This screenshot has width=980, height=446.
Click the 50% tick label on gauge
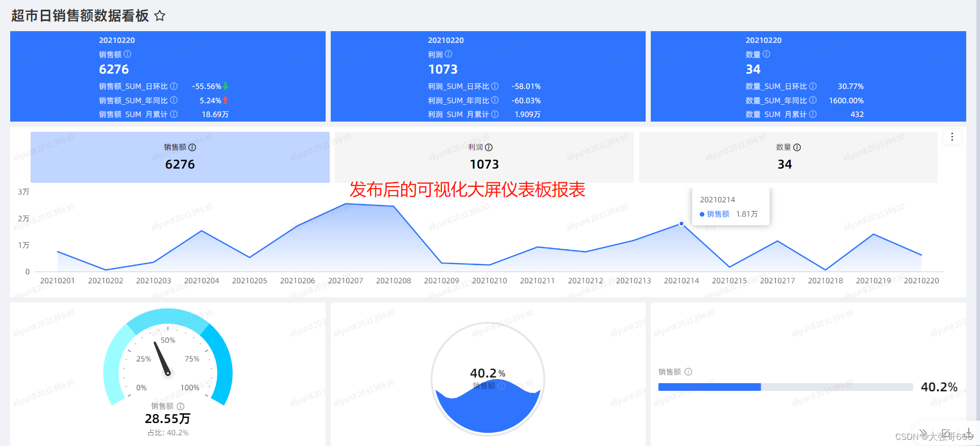point(168,340)
